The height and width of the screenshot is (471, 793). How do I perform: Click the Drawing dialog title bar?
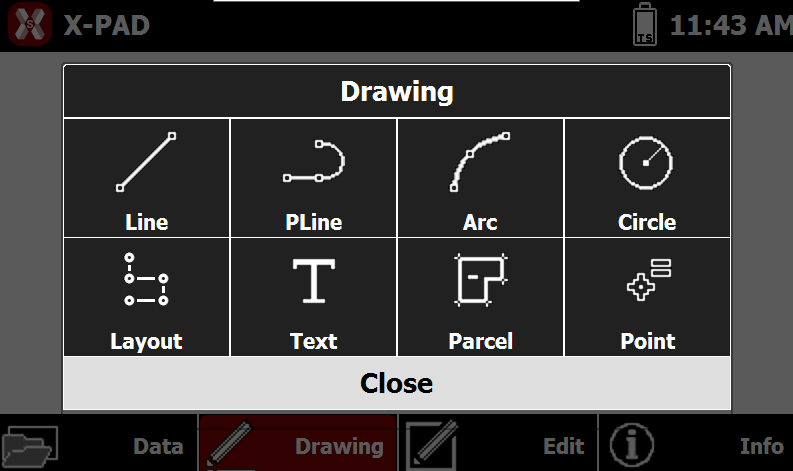397,92
